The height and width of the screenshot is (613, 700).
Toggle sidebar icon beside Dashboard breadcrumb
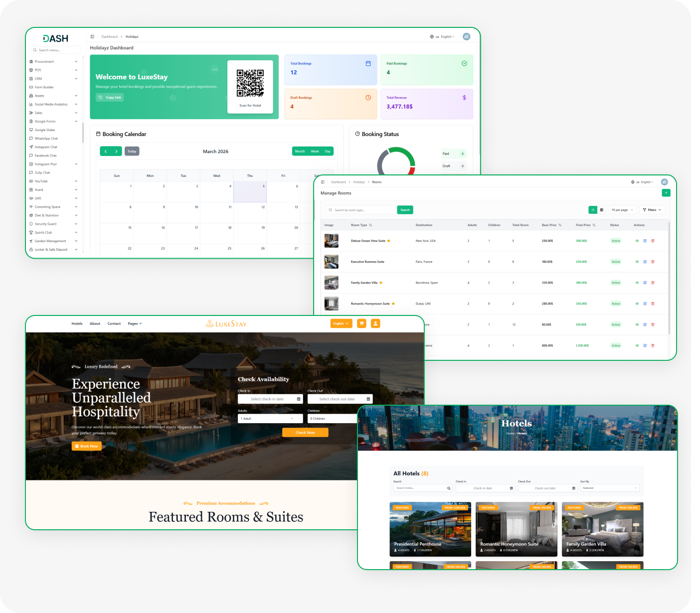[92, 36]
